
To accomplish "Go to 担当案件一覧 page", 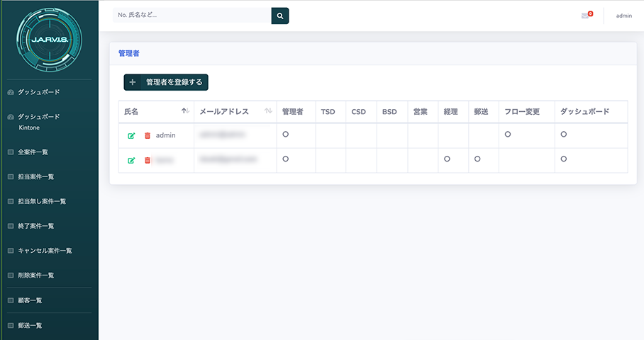I will (x=36, y=176).
